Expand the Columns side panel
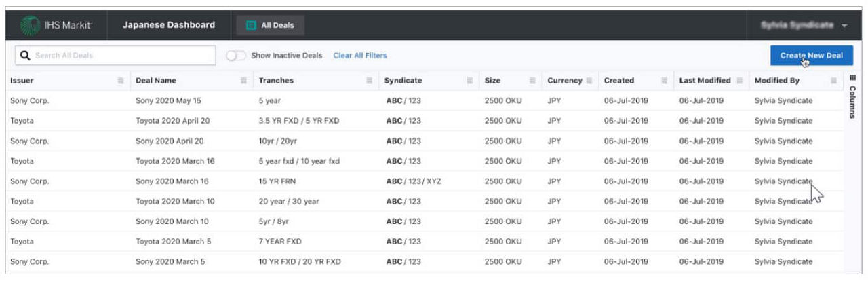The image size is (868, 281). point(853,96)
